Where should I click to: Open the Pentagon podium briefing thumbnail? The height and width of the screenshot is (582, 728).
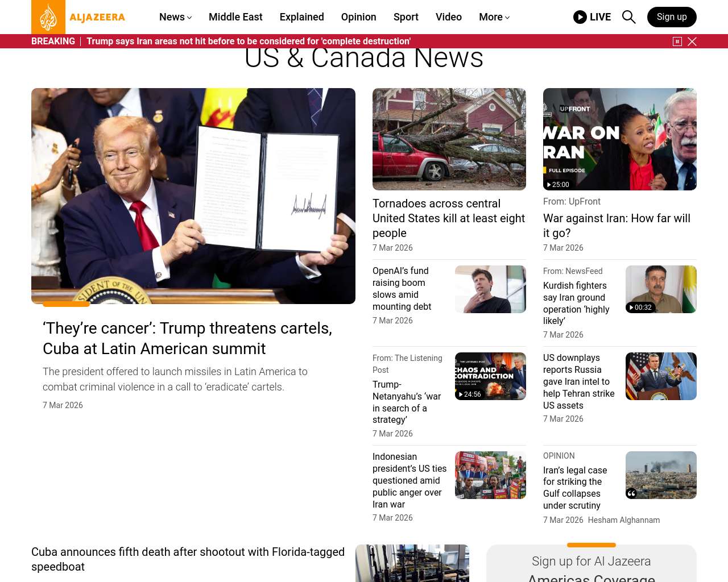click(661, 376)
